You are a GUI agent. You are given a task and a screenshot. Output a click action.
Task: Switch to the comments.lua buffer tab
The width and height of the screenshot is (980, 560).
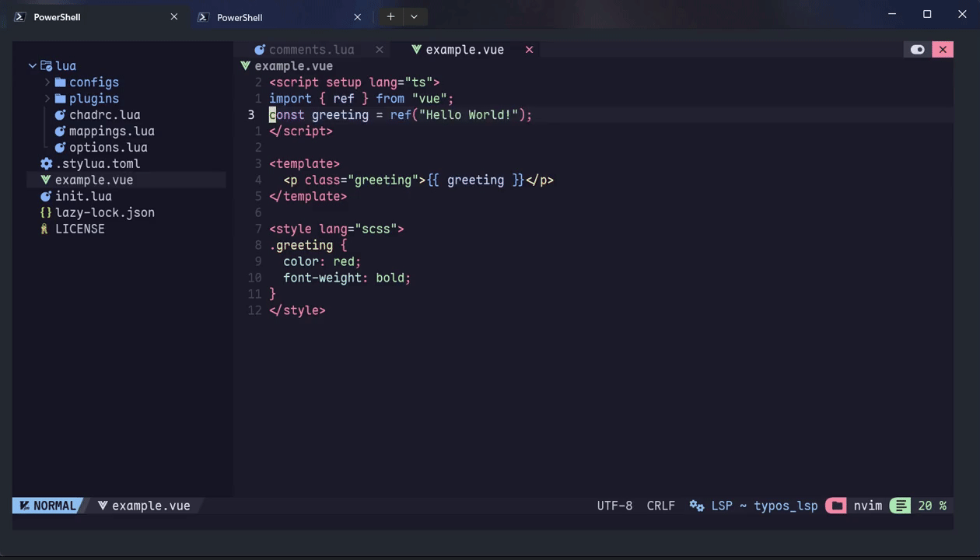(311, 49)
